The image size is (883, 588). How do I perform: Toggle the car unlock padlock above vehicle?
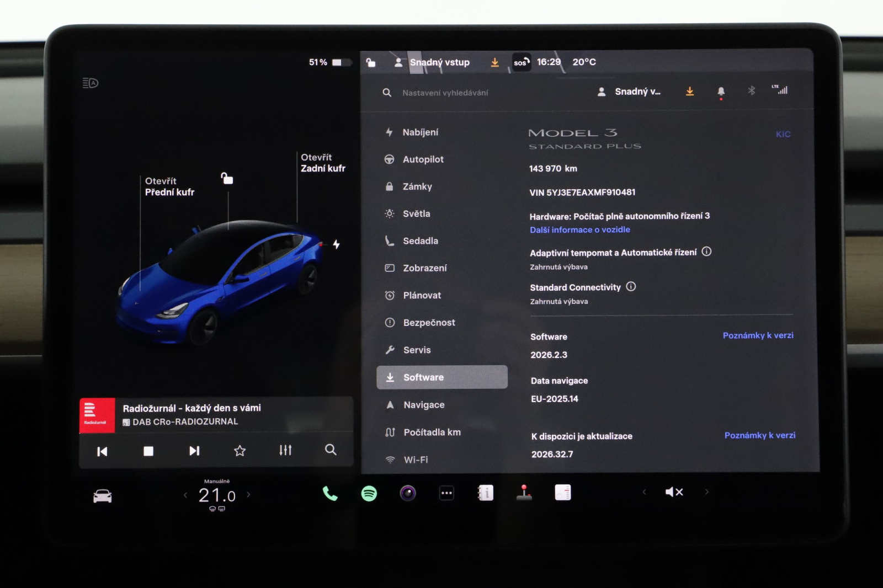pyautogui.click(x=227, y=178)
